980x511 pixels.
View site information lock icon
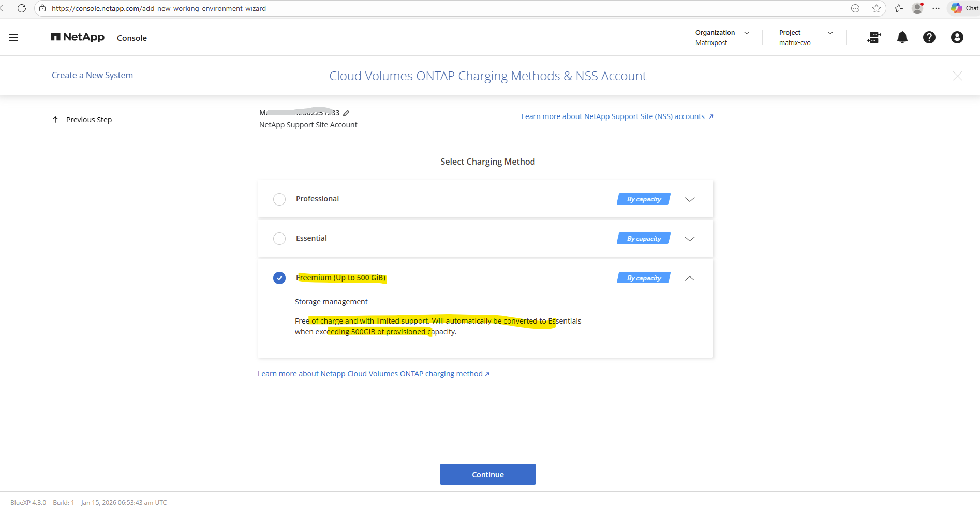pos(42,8)
